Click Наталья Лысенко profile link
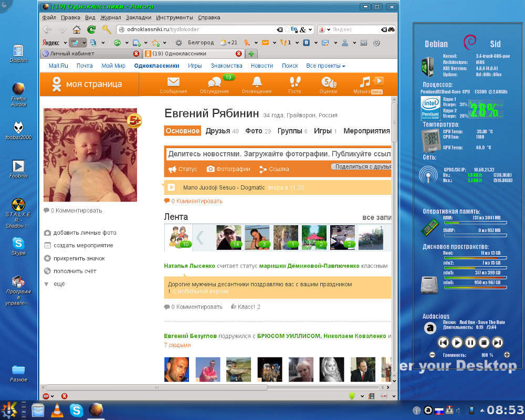 (190, 266)
